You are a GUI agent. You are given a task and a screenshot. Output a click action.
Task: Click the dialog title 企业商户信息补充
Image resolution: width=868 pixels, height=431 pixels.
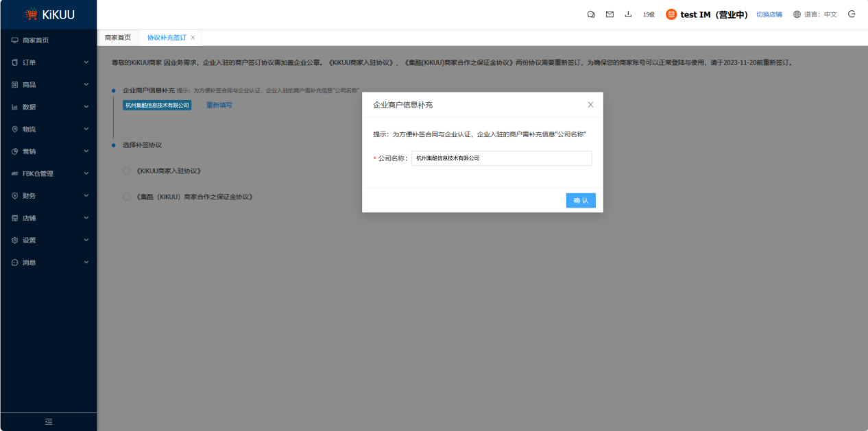pos(402,105)
